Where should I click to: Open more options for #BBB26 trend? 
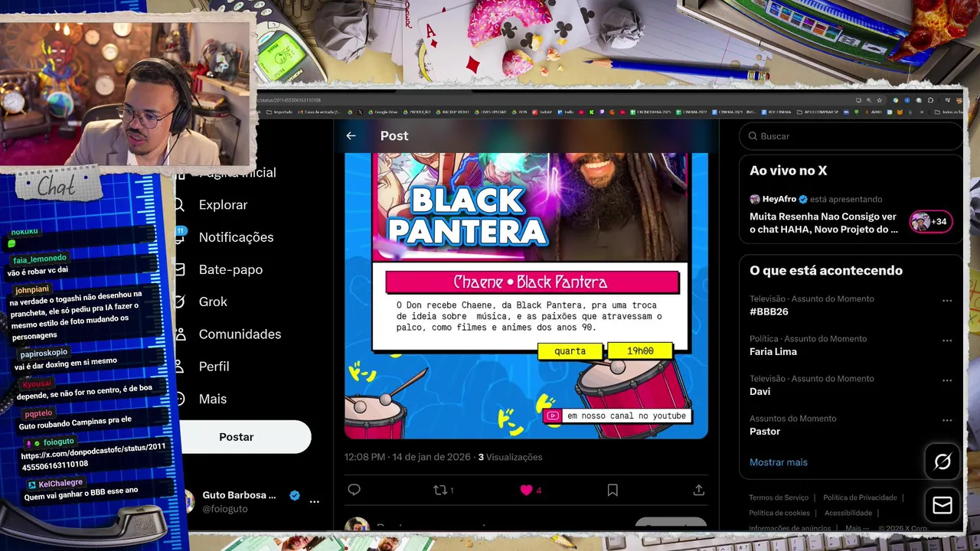coord(947,301)
